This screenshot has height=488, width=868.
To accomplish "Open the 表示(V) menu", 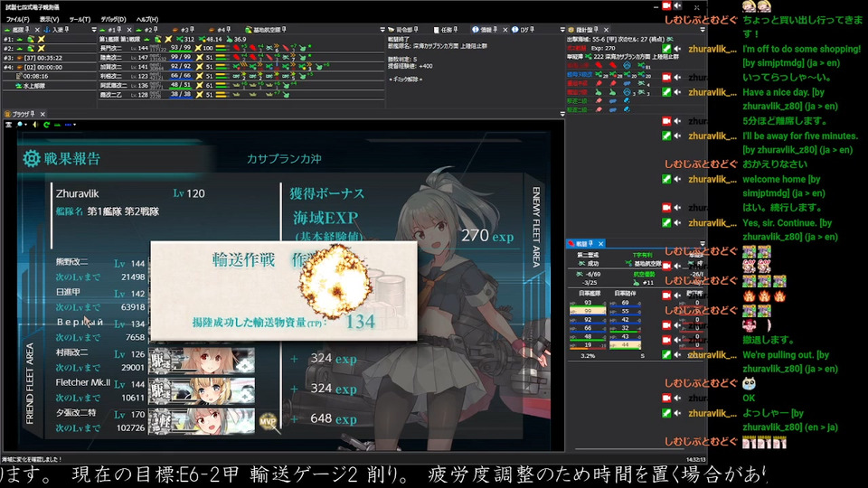I will pyautogui.click(x=49, y=19).
